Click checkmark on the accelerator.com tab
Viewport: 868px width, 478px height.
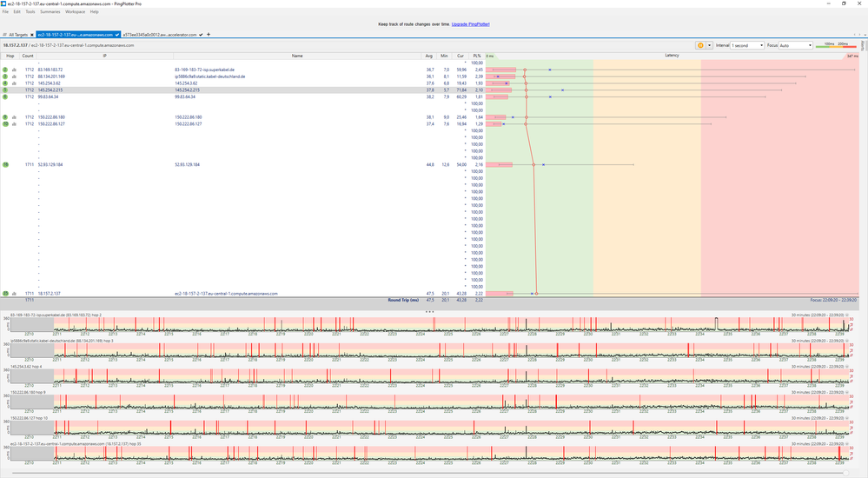point(201,35)
